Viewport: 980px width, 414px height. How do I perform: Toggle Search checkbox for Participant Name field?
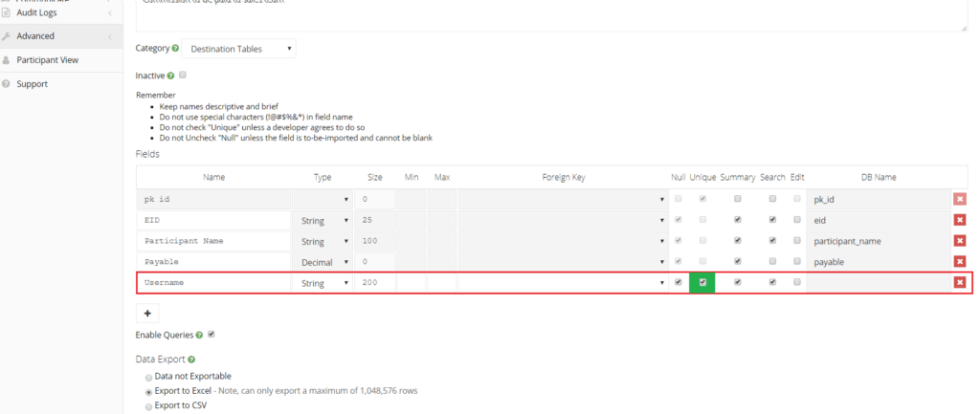pyautogui.click(x=772, y=240)
